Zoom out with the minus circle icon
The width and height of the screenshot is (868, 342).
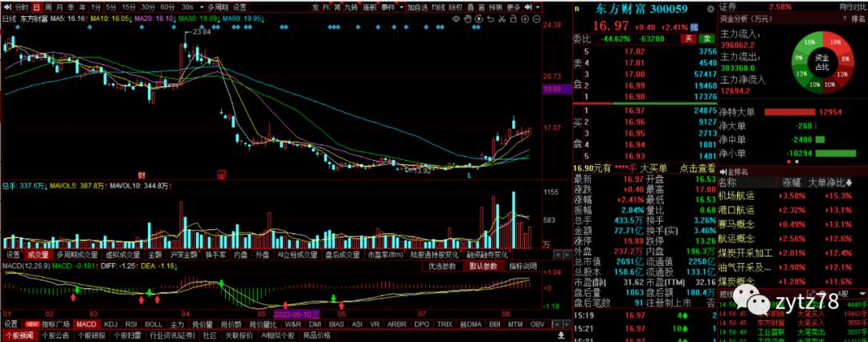tap(536, 19)
